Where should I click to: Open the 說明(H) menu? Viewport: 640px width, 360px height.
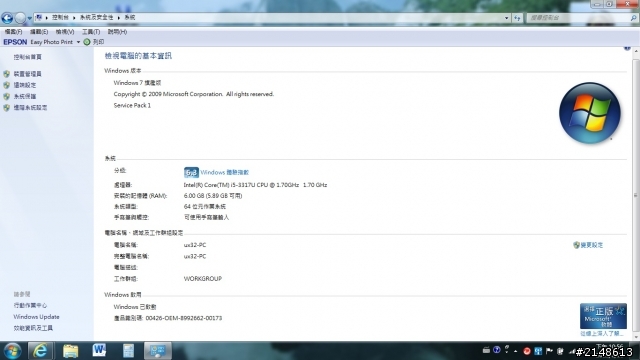(x=117, y=31)
